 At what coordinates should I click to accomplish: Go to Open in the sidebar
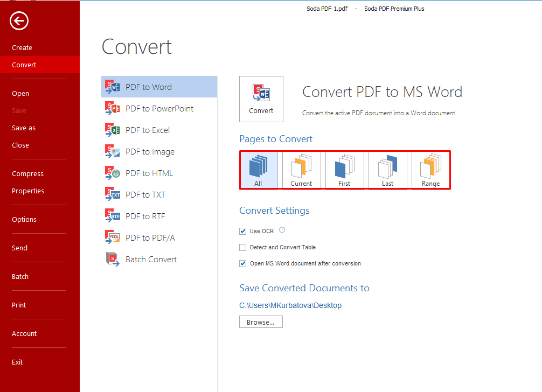click(20, 94)
